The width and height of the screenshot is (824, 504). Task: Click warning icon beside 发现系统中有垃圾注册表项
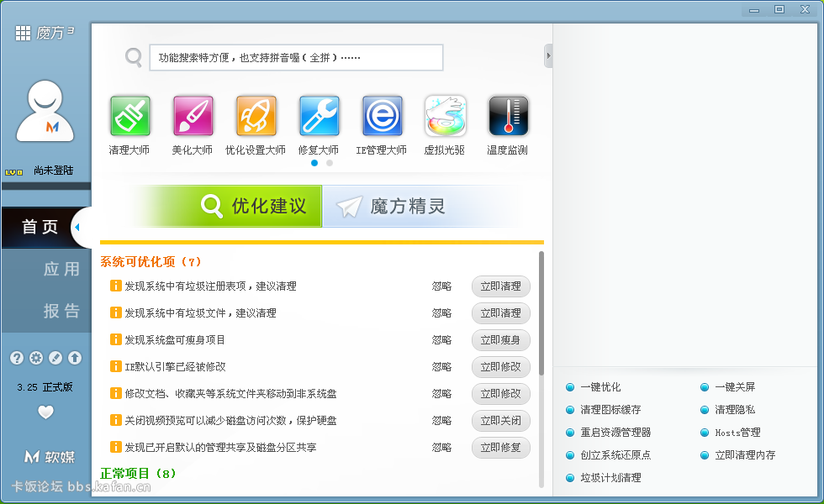pos(116,286)
